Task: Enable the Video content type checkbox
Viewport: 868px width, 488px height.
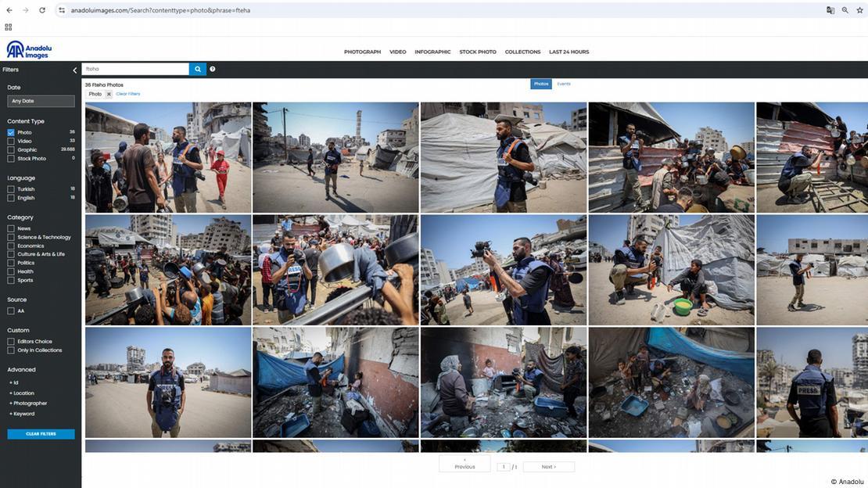Action: point(11,141)
